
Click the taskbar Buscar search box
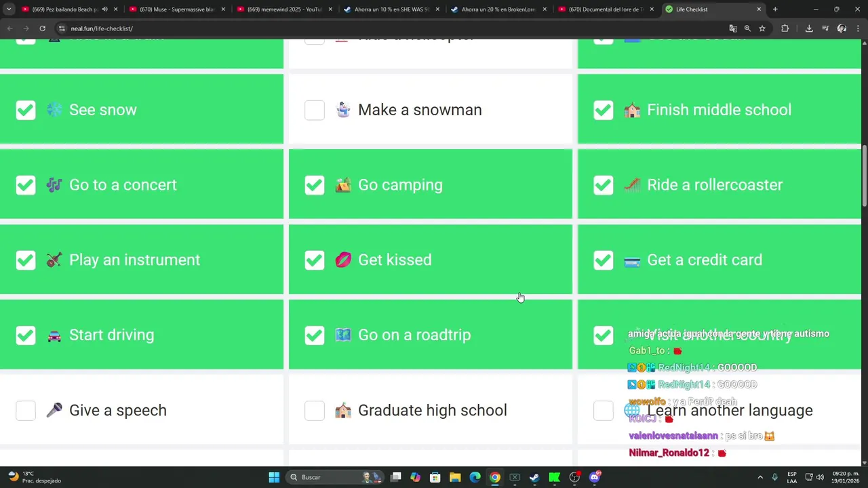[334, 477]
